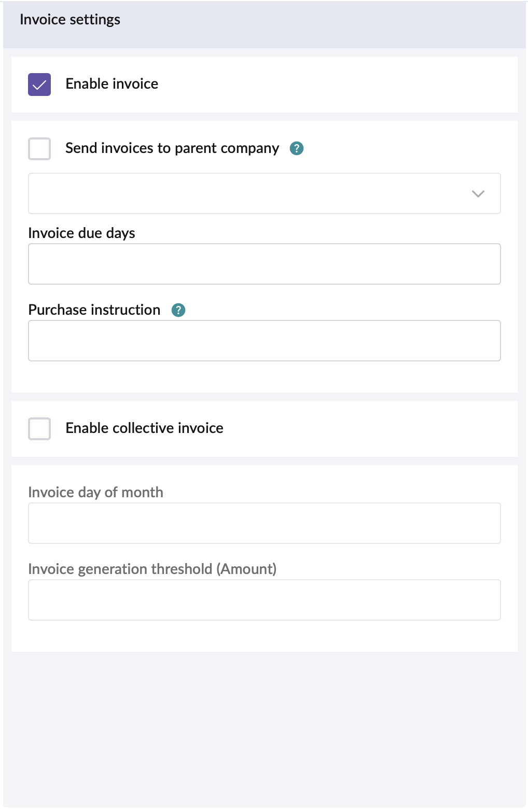The height and width of the screenshot is (812, 528).
Task: Click 'Invoice generation threshold (Amount)' label
Action: pyautogui.click(x=152, y=569)
